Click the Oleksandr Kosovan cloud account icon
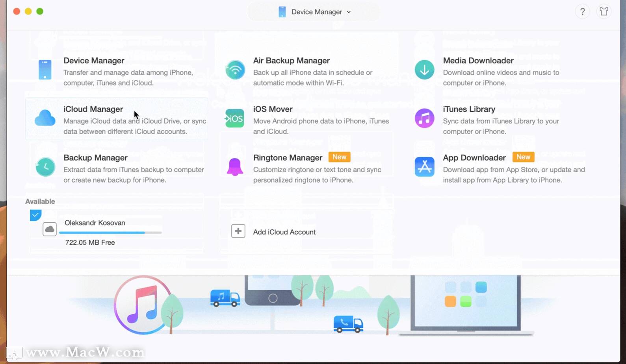626x364 pixels. point(50,229)
